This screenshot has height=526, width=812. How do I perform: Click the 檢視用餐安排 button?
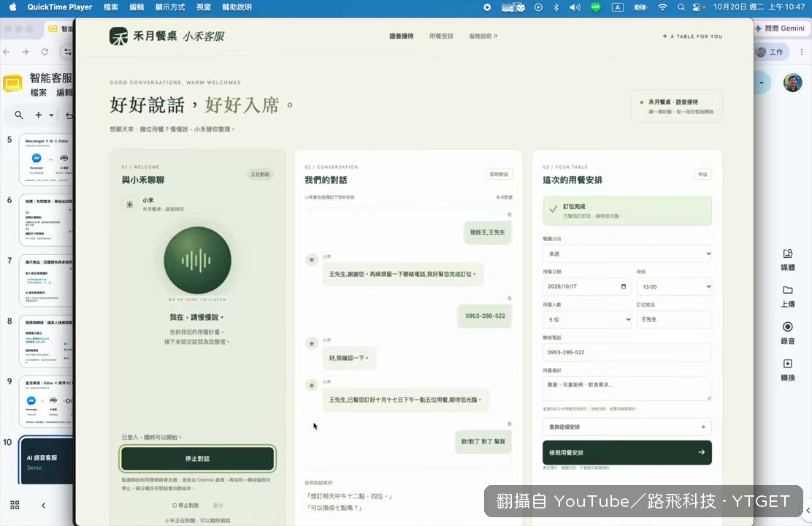627,452
